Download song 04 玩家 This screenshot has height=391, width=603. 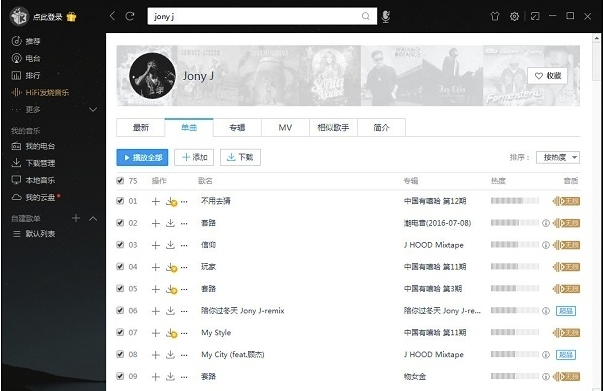(171, 267)
